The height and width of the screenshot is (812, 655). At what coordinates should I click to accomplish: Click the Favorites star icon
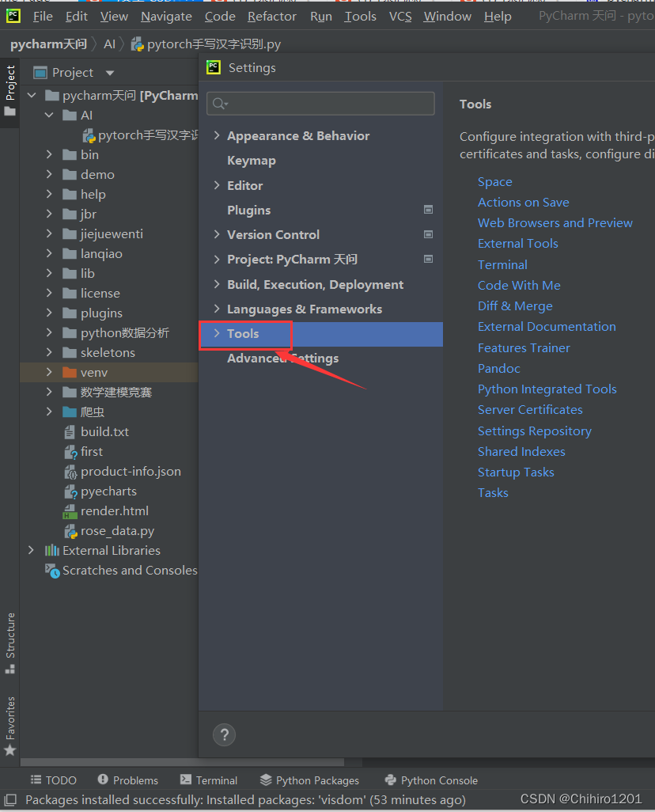click(x=9, y=749)
